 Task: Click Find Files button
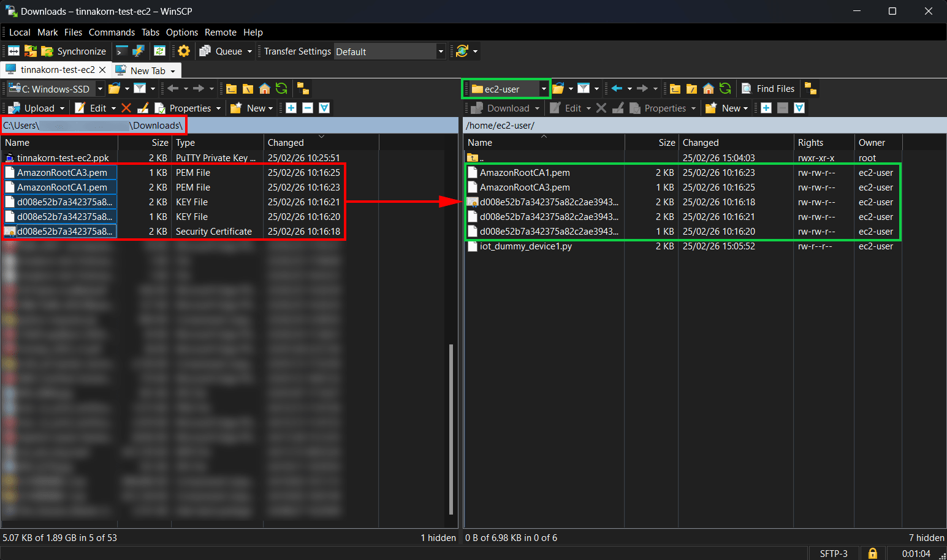point(769,89)
